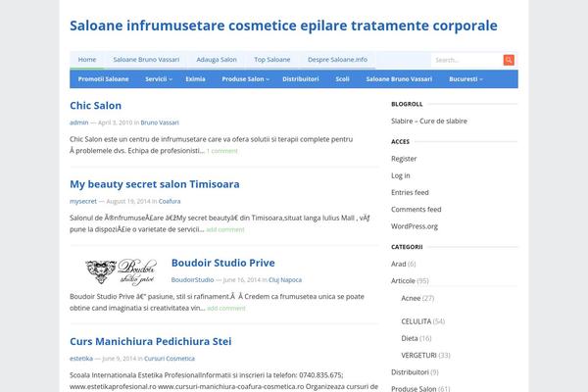This screenshot has height=392, width=588.
Task: Focus the Search input field
Action: click(466, 60)
